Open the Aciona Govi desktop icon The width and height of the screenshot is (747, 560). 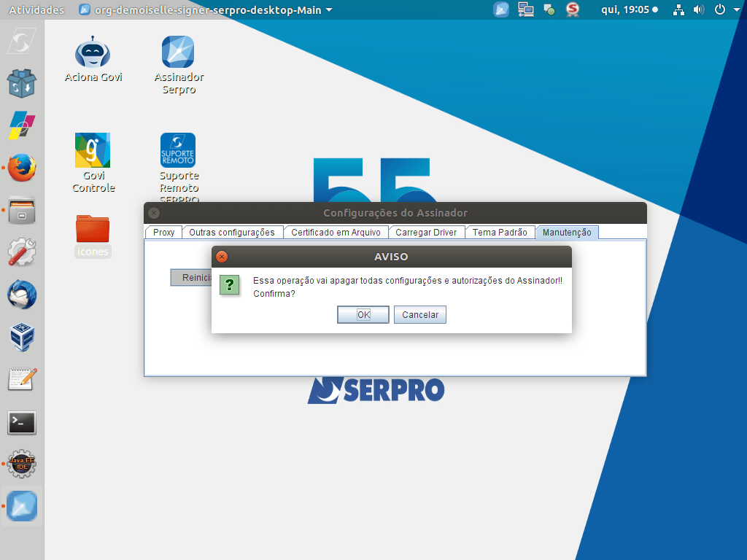click(93, 53)
